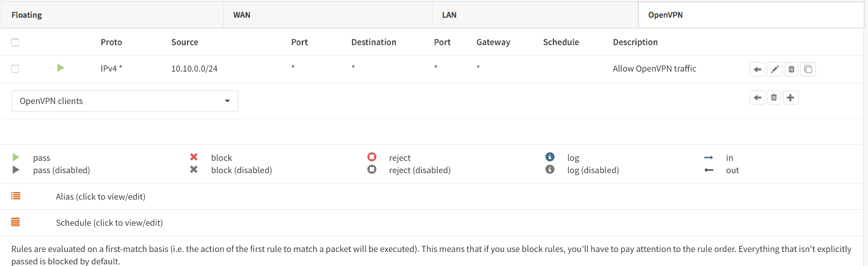Click the trash icon beside the plus button
The image size is (868, 266).
774,97
